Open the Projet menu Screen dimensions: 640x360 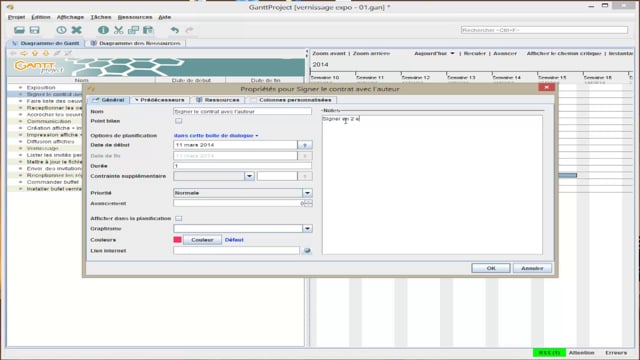pyautogui.click(x=16, y=17)
